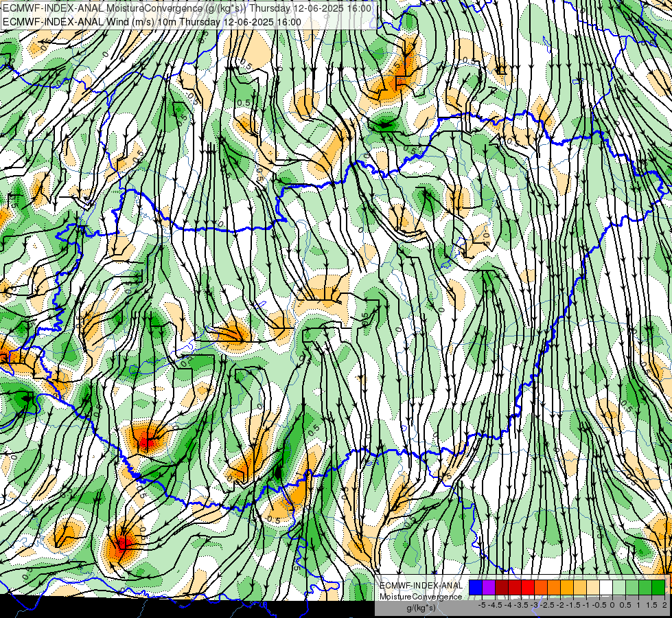The width and height of the screenshot is (672, 618).
Task: Select the orange swatch between -2.5 and -2
Action: coord(554,587)
